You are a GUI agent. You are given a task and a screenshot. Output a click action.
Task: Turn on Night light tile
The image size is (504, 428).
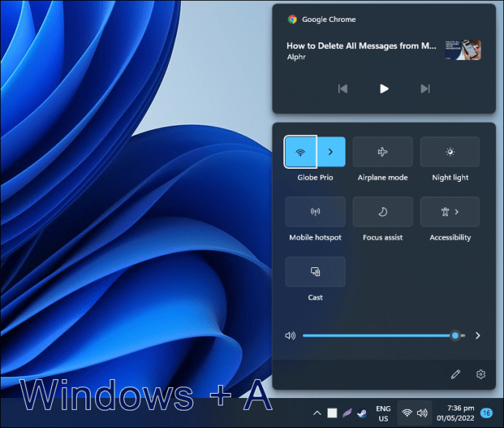click(x=450, y=152)
